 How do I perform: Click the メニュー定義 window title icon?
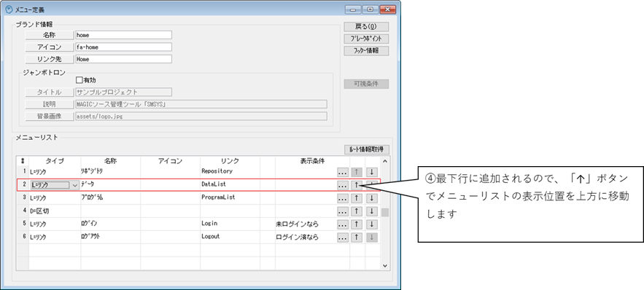tap(9, 9)
